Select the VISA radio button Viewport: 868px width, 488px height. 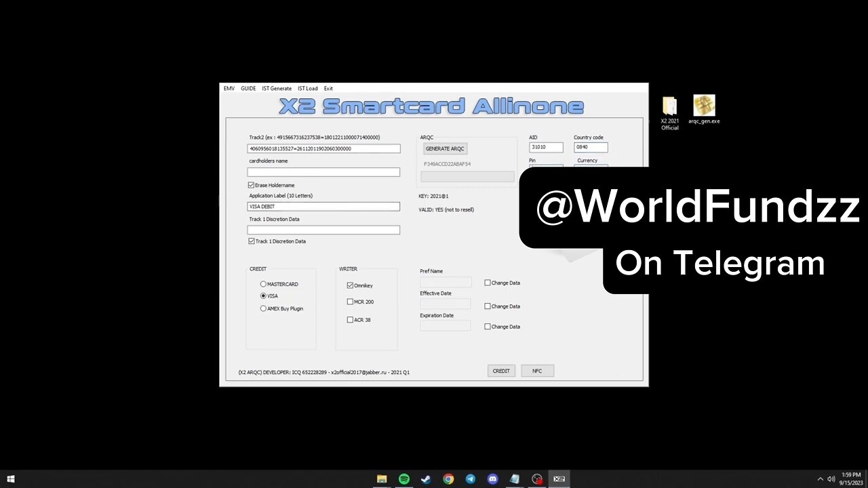(x=263, y=296)
